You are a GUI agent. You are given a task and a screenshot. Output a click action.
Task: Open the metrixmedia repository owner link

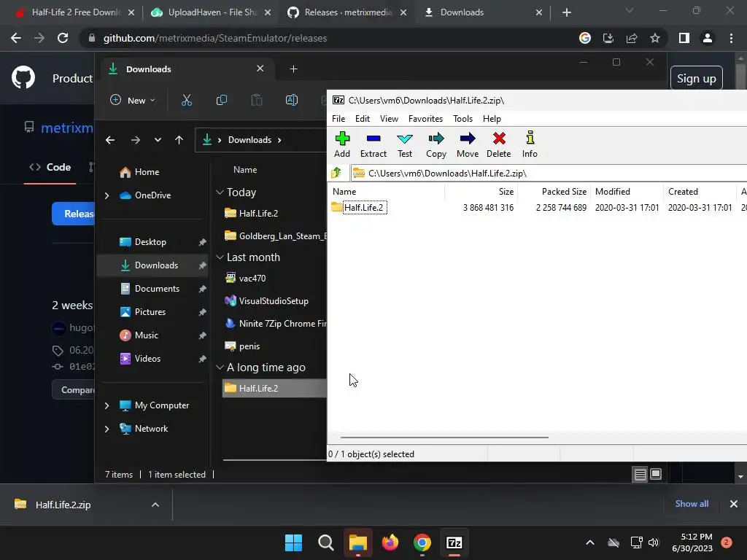point(66,128)
